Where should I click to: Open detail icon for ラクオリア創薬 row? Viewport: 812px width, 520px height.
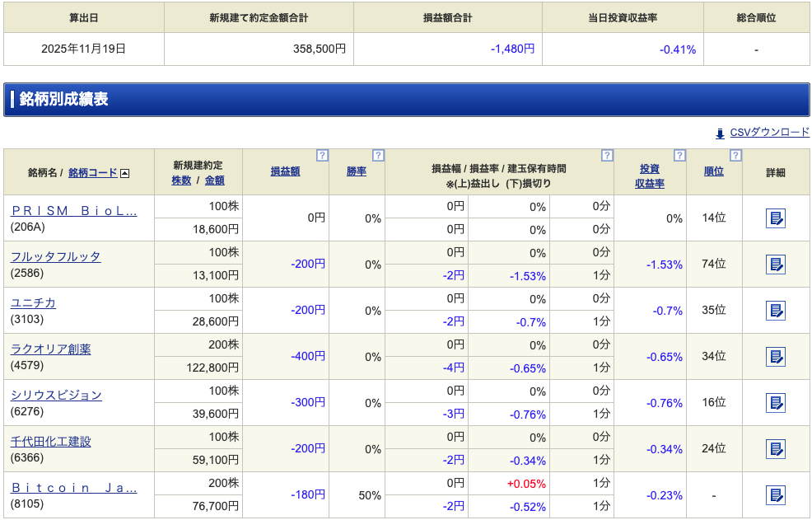(x=775, y=357)
